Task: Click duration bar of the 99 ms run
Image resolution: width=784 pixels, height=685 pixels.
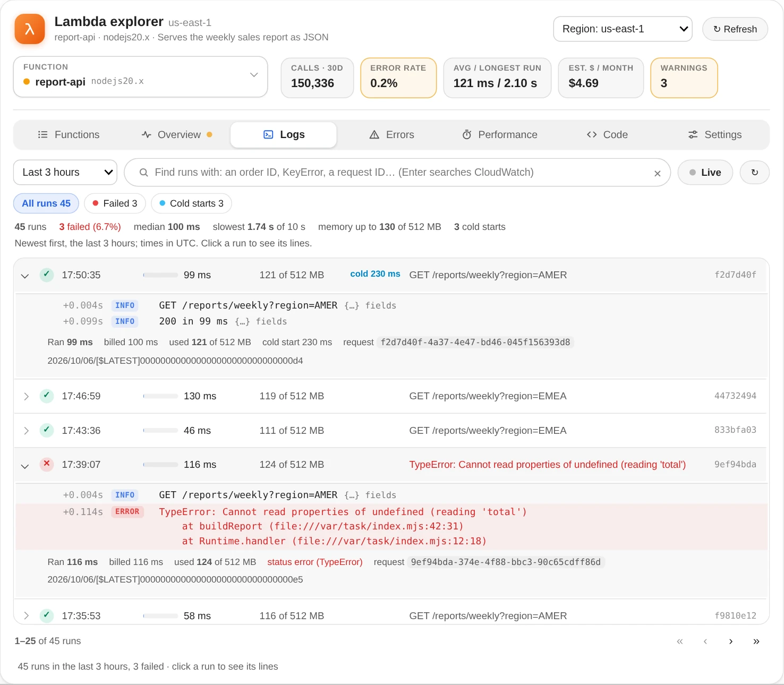Action: 160,275
